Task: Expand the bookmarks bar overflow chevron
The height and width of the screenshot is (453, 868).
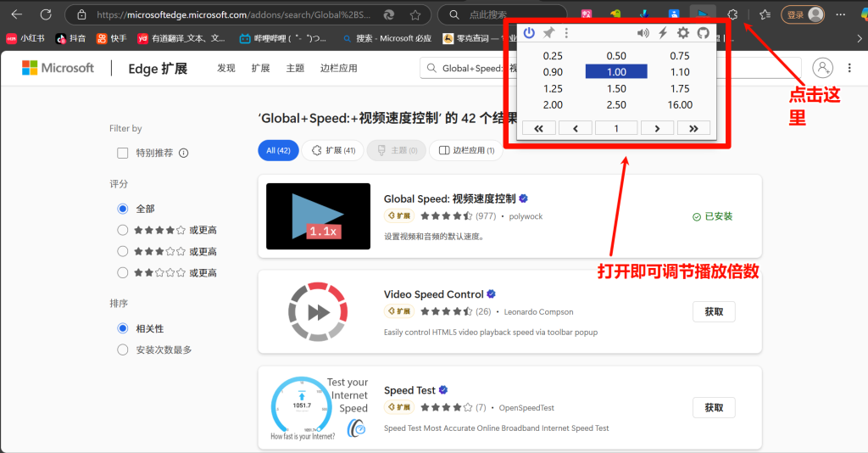Action: tap(860, 38)
